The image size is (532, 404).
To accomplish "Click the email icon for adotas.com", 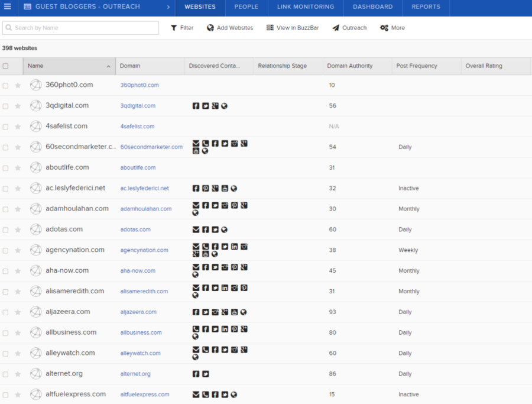I will [196, 230].
